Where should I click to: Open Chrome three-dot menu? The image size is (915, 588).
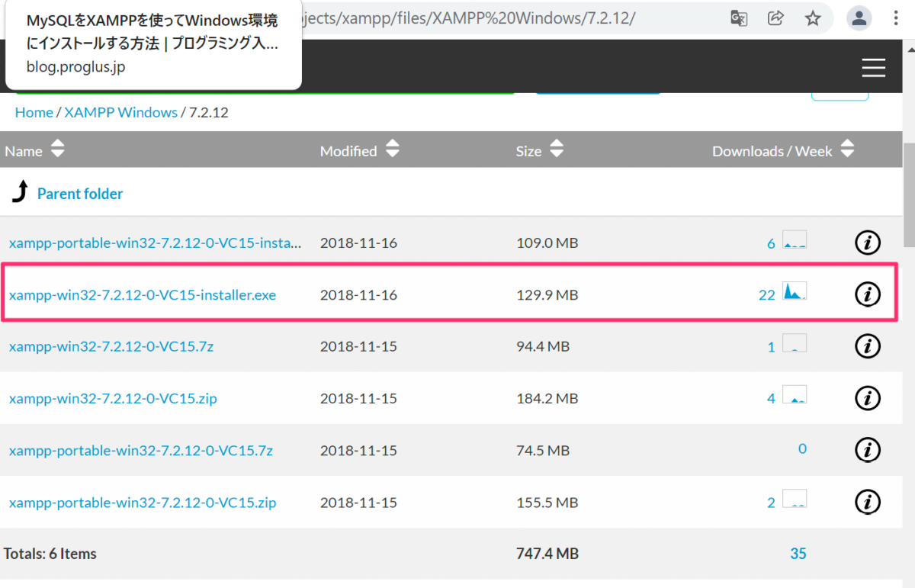(896, 18)
